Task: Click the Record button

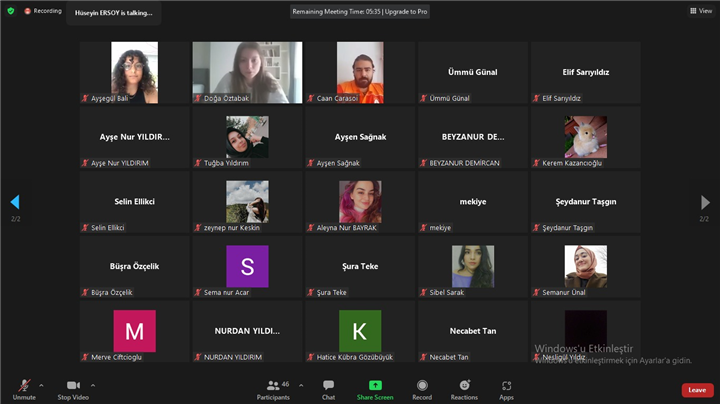Action: tap(422, 390)
